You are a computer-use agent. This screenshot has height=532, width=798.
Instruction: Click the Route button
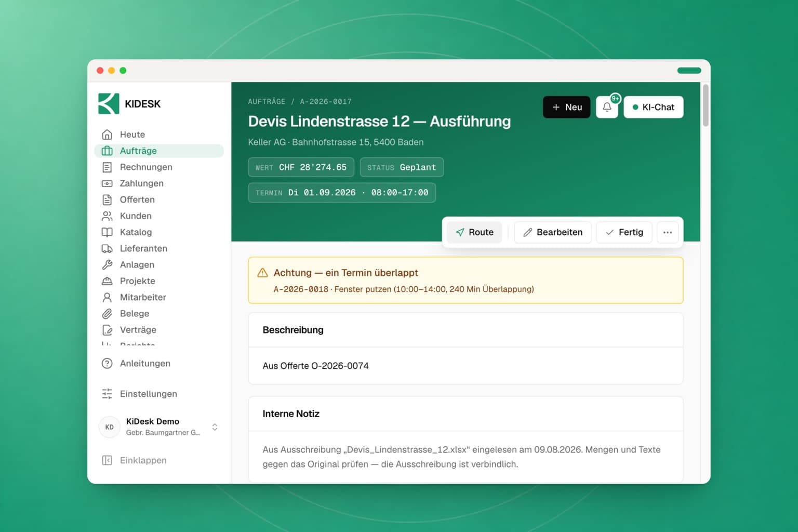point(474,232)
